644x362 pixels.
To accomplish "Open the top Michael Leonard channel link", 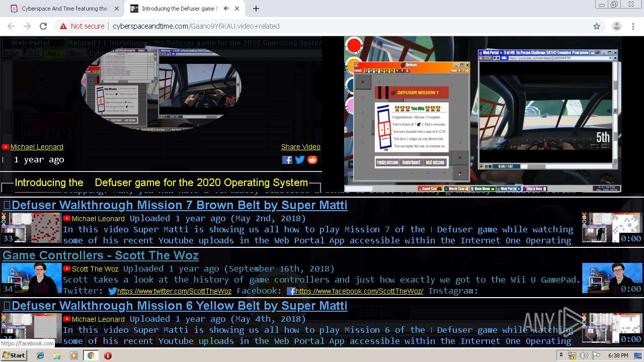I will click(37, 147).
